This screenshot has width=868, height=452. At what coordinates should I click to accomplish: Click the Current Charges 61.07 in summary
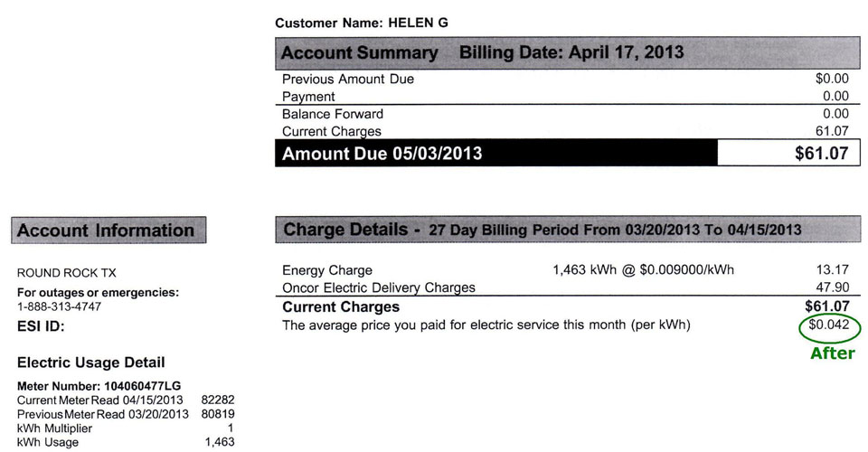coord(832,131)
